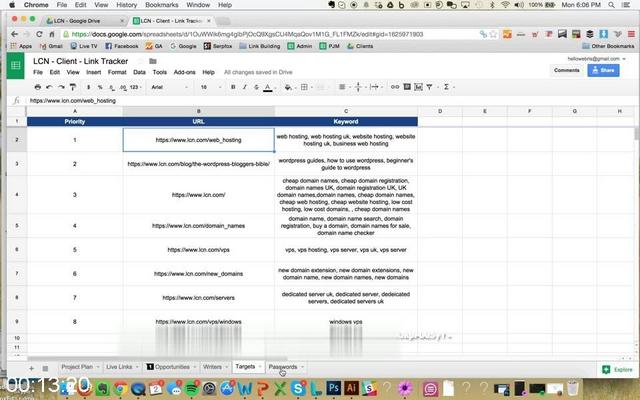The height and width of the screenshot is (400, 640).
Task: Open horizontal align dropdown
Action: click(343, 87)
